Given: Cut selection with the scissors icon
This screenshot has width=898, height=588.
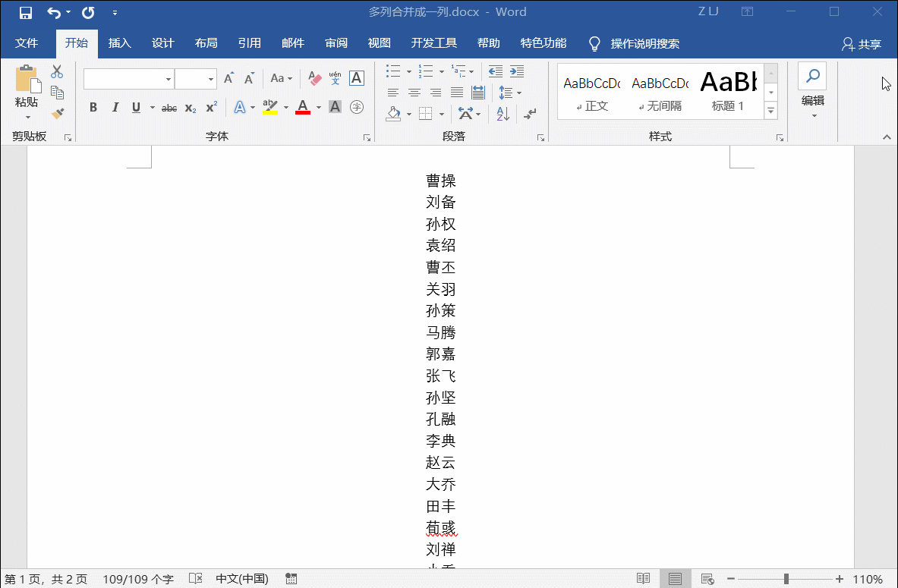Looking at the screenshot, I should (x=57, y=71).
